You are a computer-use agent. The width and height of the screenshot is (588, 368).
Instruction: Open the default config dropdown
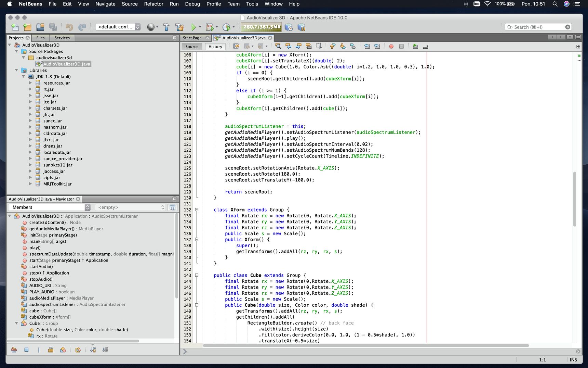(118, 27)
